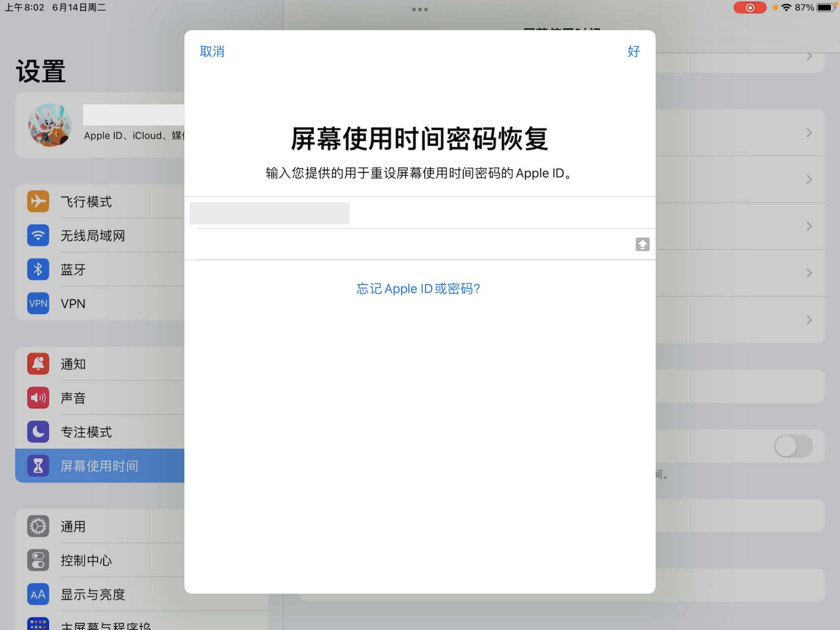The image size is (840, 630).
Task: Select Screen Time (屏幕使用时间) in the sidebar
Action: point(99,466)
